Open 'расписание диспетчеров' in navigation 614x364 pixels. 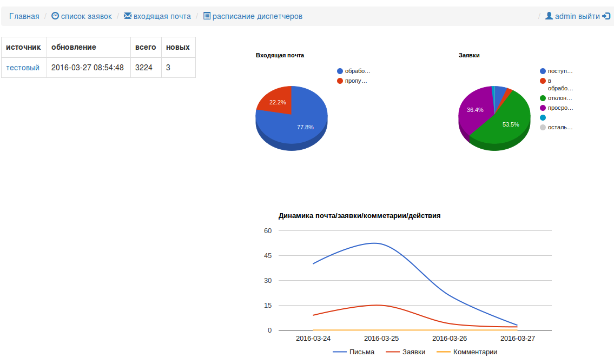click(258, 16)
